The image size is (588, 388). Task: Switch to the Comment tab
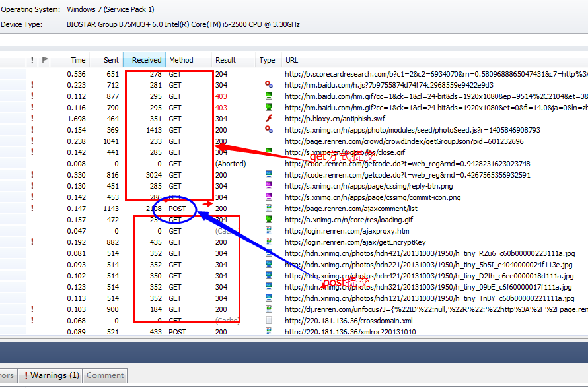(104, 375)
